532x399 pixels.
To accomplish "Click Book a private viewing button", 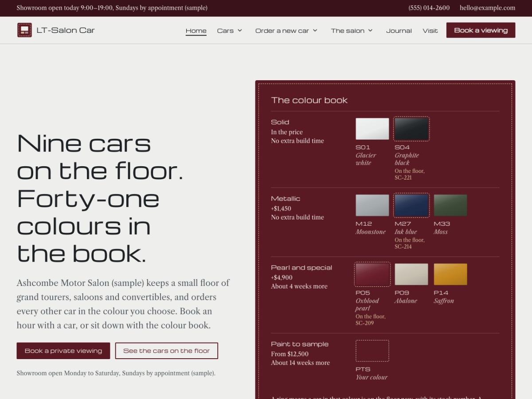I will click(x=63, y=351).
